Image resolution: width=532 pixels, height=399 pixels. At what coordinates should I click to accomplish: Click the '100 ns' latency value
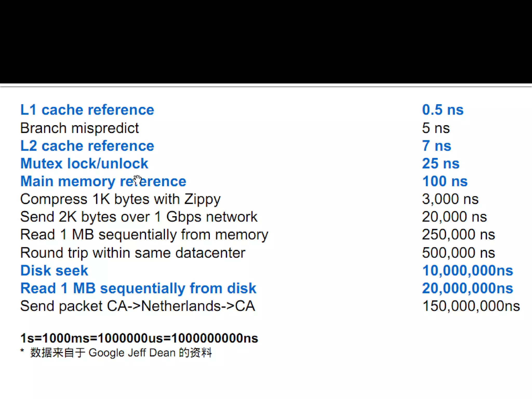tap(444, 181)
